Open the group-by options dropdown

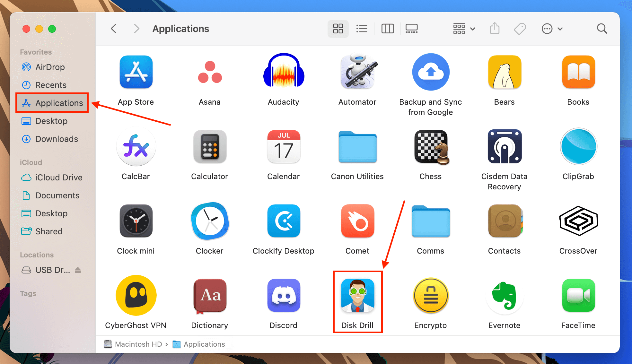click(464, 29)
